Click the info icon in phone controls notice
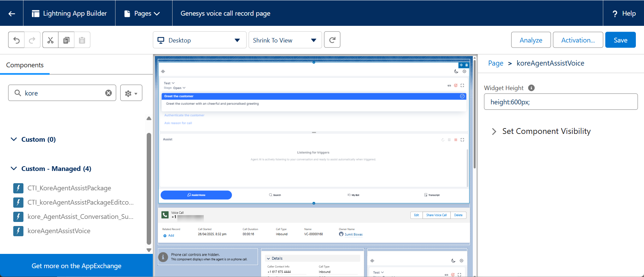 (163, 257)
